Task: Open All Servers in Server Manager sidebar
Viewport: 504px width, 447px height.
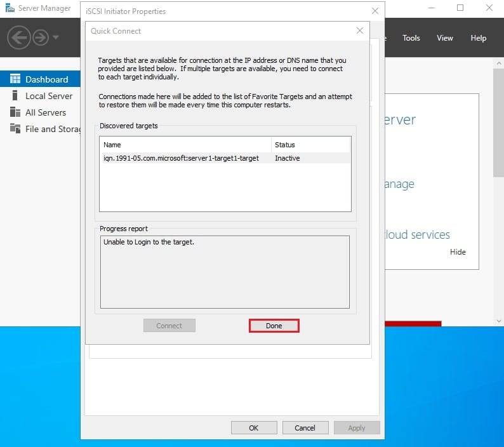Action: pyautogui.click(x=40, y=112)
